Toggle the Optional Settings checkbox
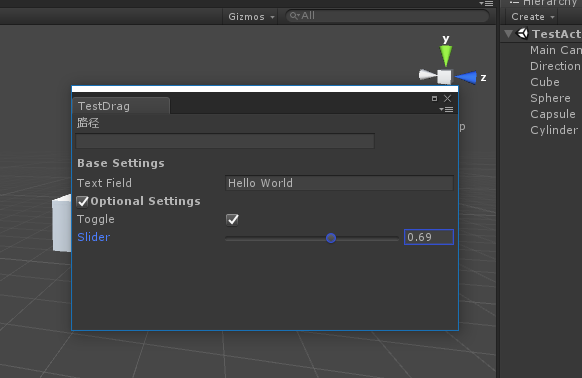Image resolution: width=582 pixels, height=378 pixels. click(82, 202)
